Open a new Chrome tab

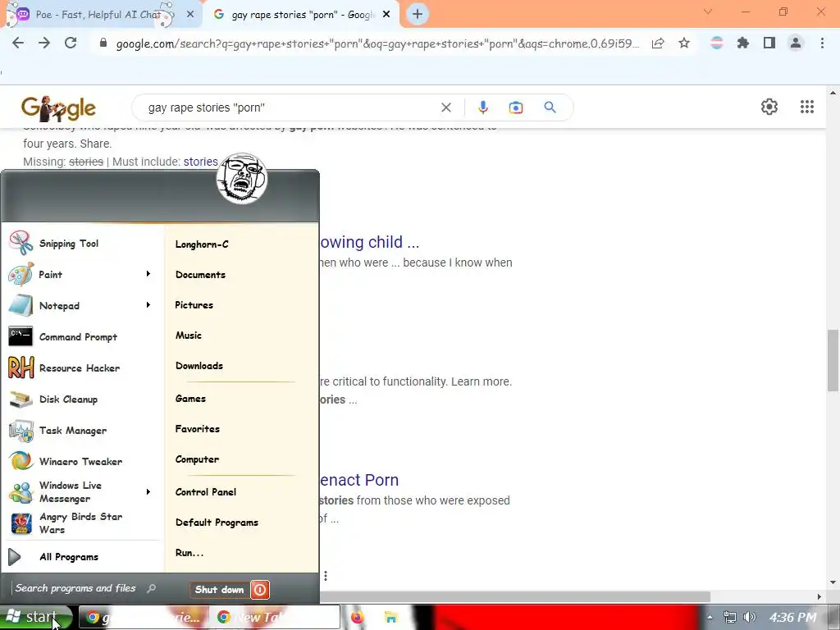coord(418,14)
